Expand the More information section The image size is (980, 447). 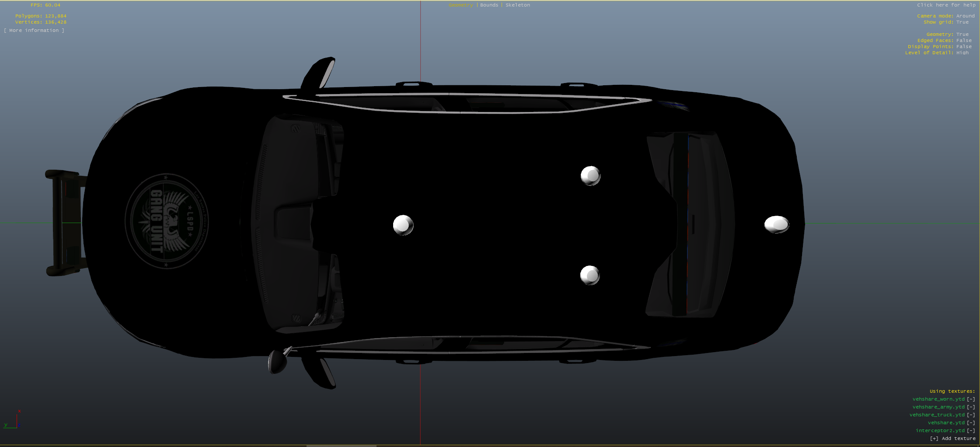coord(34,30)
